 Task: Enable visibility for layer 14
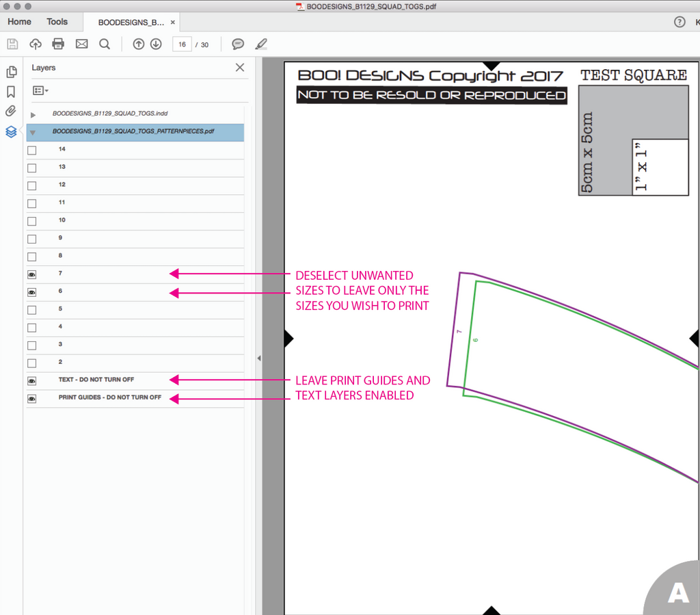[31, 149]
